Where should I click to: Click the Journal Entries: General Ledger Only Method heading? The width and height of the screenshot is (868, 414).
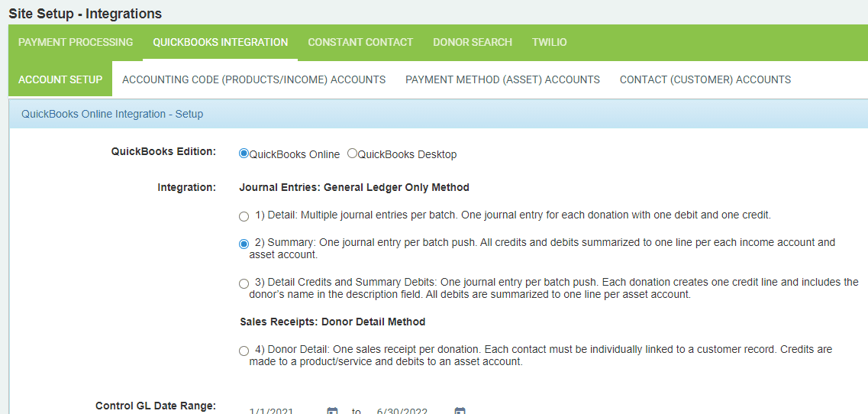354,188
